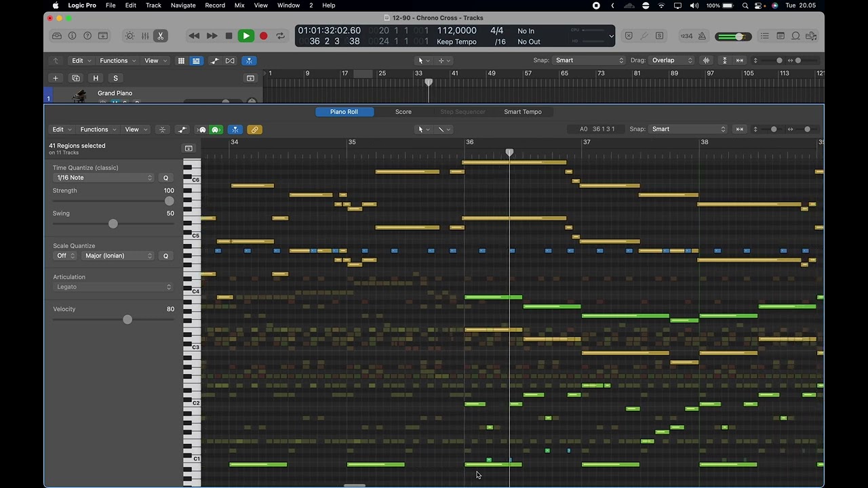
Task: Open the Mix menu
Action: tap(239, 5)
